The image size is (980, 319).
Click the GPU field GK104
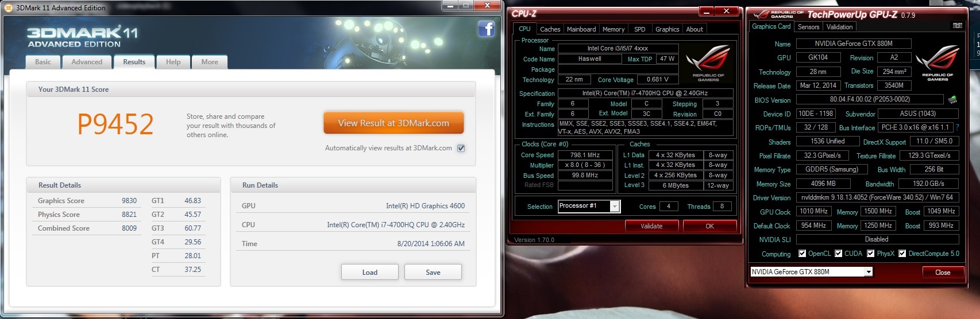(x=818, y=57)
